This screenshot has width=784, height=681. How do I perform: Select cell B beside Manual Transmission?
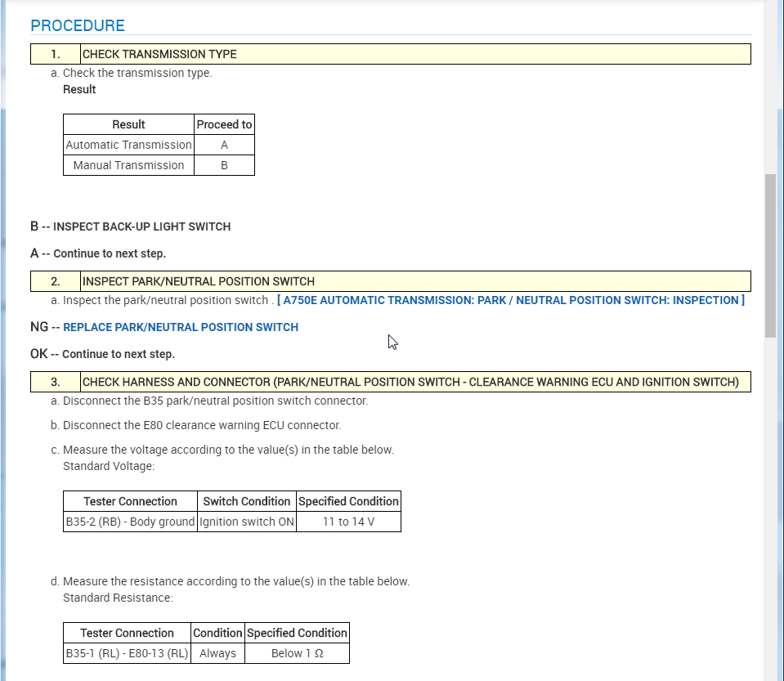[224, 165]
